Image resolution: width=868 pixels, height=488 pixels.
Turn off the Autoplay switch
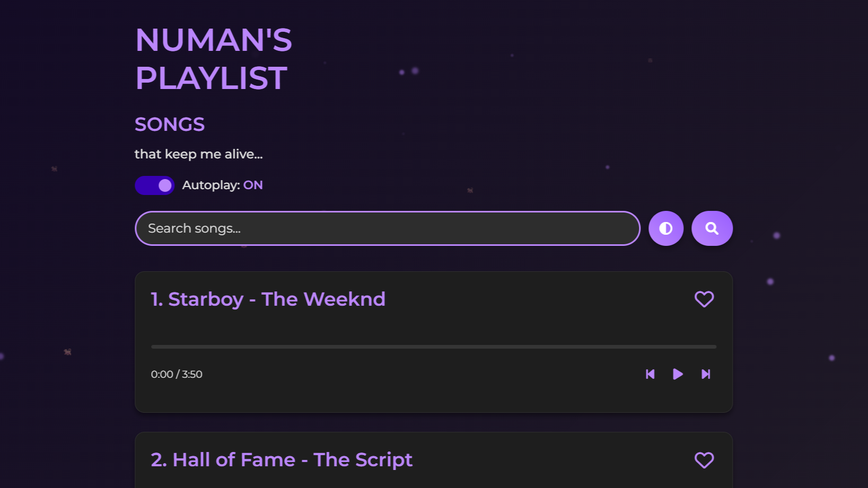[154, 185]
